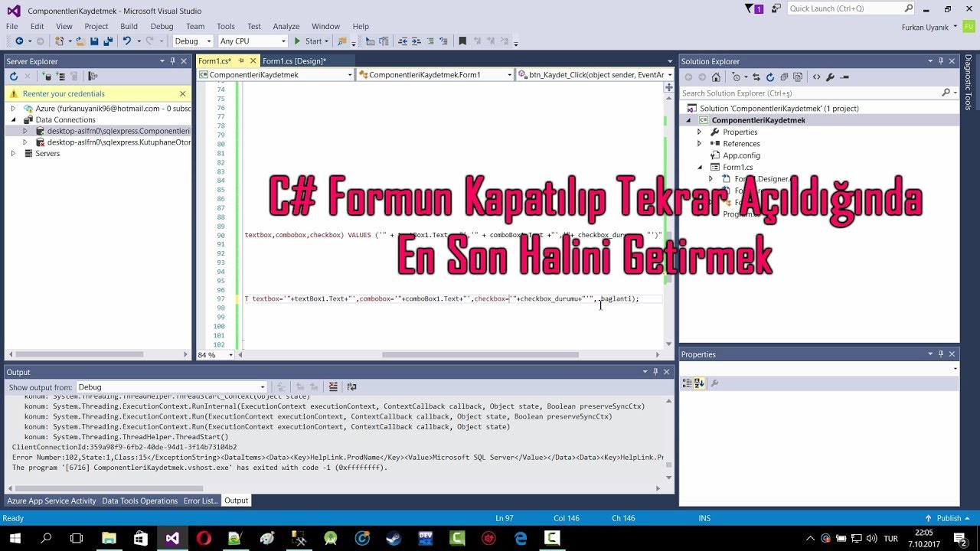Click the Save All toolbar icon
Image resolution: width=980 pixels, height=551 pixels.
click(108, 41)
